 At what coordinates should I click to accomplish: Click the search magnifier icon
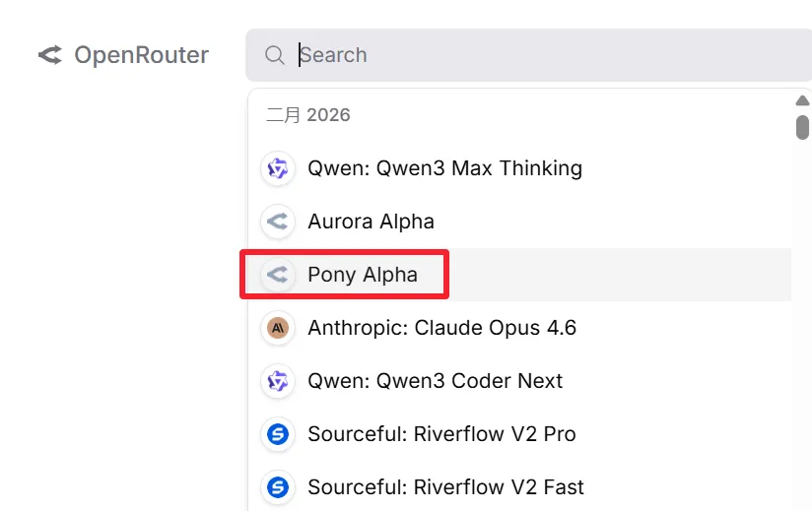(275, 55)
